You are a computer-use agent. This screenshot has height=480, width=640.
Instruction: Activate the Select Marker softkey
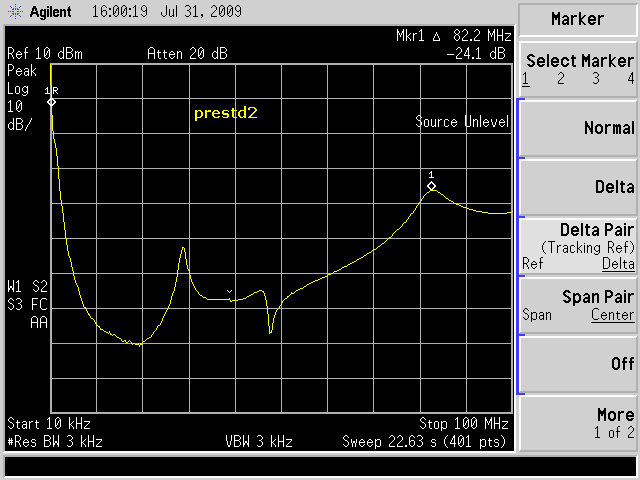coord(578,69)
